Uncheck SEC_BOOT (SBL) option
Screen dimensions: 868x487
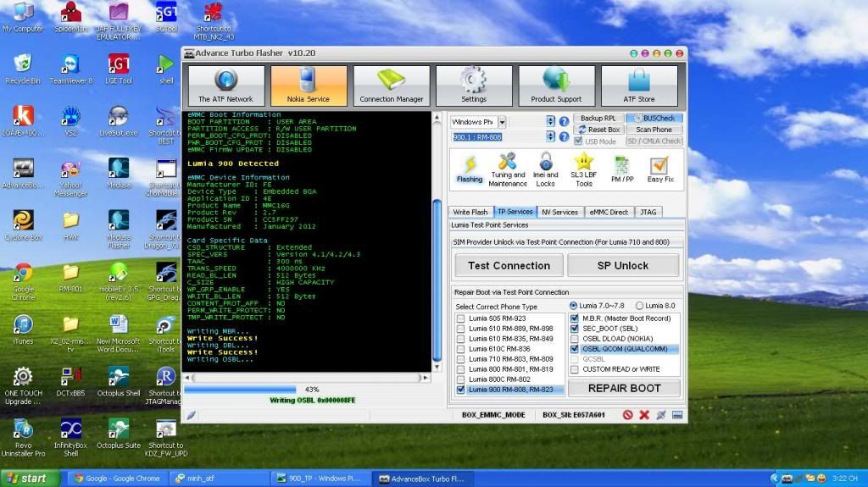pos(575,328)
